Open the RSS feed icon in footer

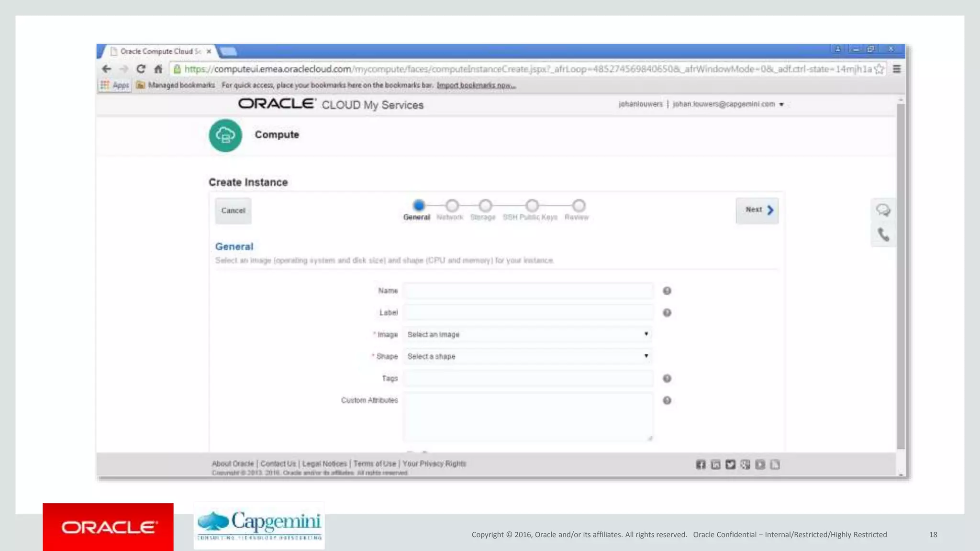point(775,465)
